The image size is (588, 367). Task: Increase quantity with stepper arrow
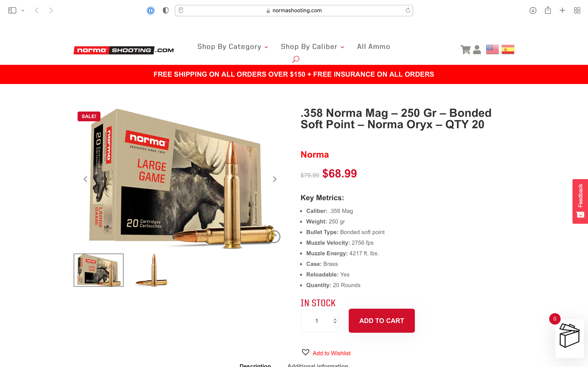(335, 319)
